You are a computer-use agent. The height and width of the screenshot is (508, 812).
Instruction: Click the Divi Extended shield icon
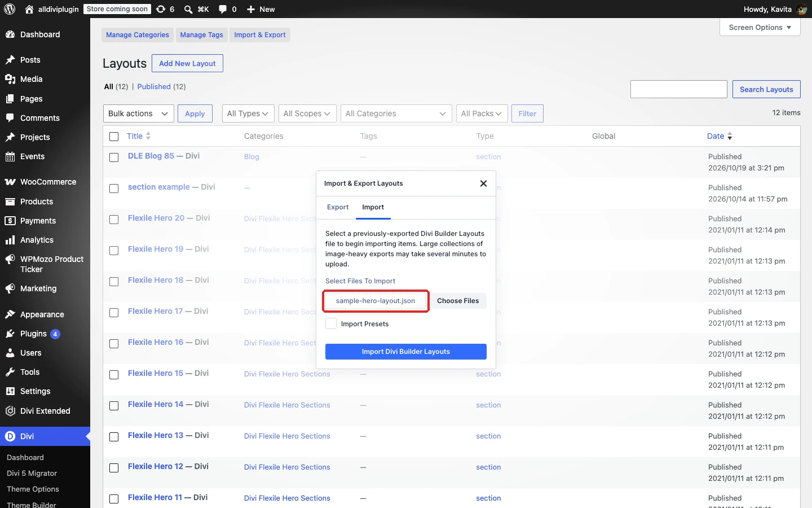point(10,411)
